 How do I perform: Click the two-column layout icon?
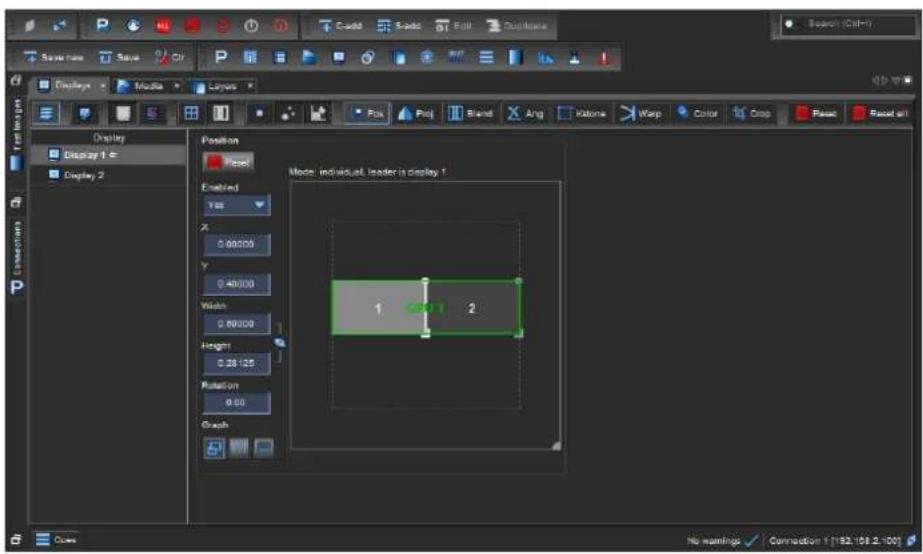tap(221, 113)
